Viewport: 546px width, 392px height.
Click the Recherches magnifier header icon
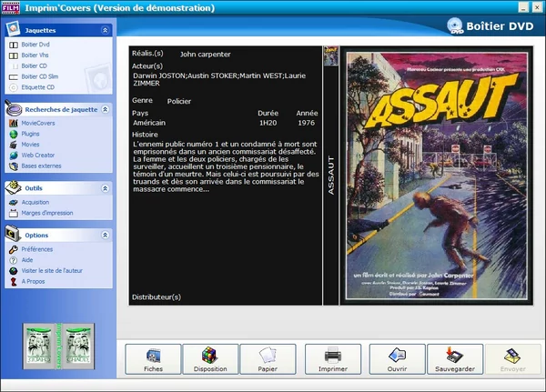tap(14, 108)
